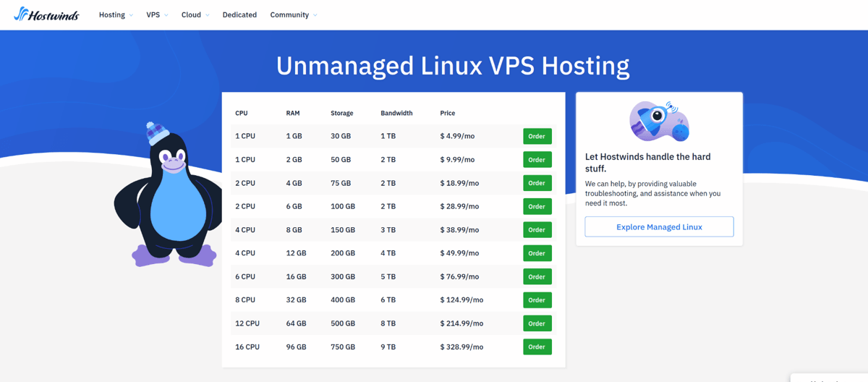Click the Bandwidth column header
Screen dimensions: 868x382
click(396, 113)
